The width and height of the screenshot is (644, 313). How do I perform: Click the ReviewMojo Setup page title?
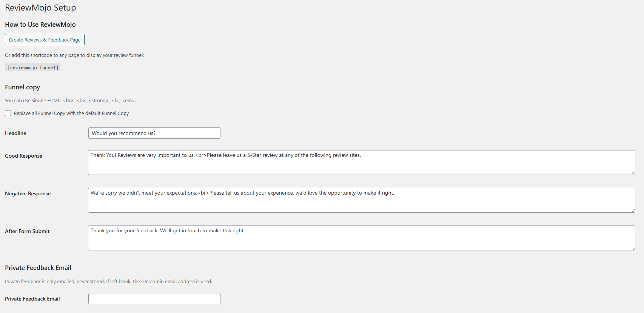(x=40, y=8)
